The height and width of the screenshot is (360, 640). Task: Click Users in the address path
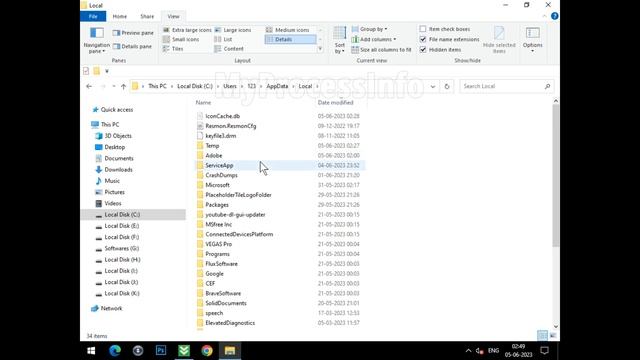pos(230,86)
